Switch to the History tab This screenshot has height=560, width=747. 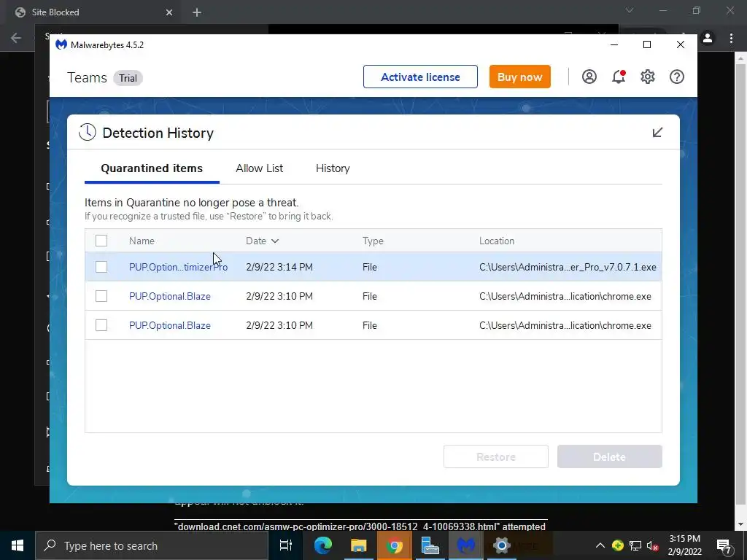click(333, 168)
